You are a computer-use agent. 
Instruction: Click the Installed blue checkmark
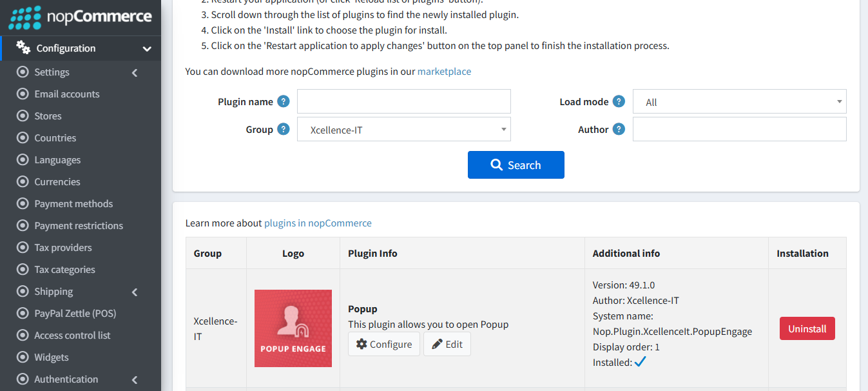[x=640, y=362]
